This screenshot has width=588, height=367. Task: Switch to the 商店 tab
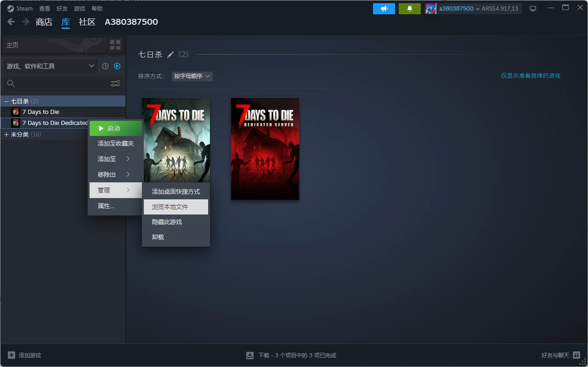[44, 22]
